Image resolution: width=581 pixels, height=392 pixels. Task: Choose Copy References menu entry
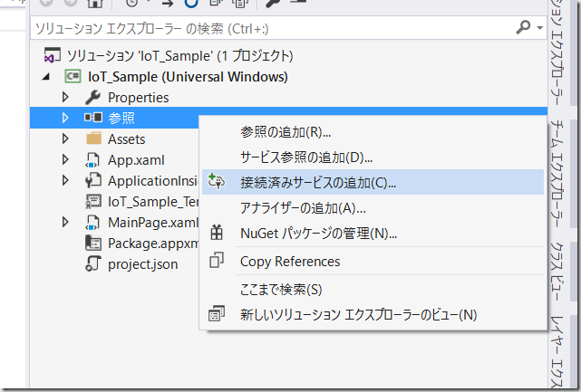point(373,261)
